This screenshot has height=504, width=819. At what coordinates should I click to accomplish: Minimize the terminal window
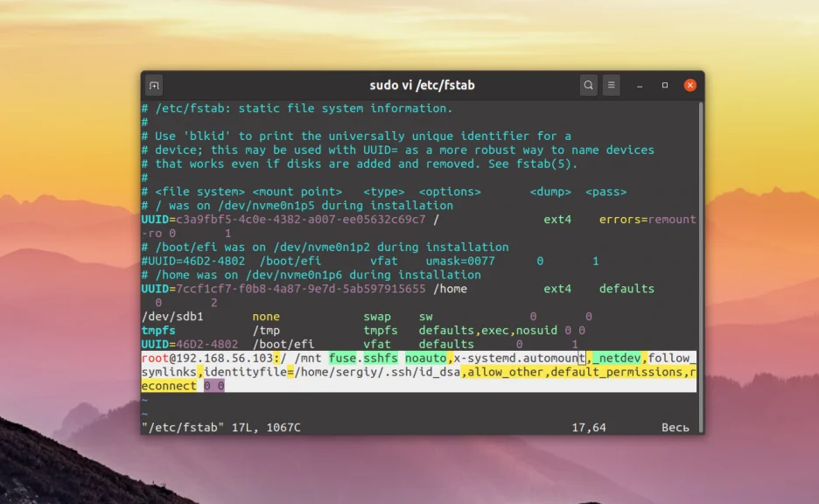pyautogui.click(x=640, y=85)
